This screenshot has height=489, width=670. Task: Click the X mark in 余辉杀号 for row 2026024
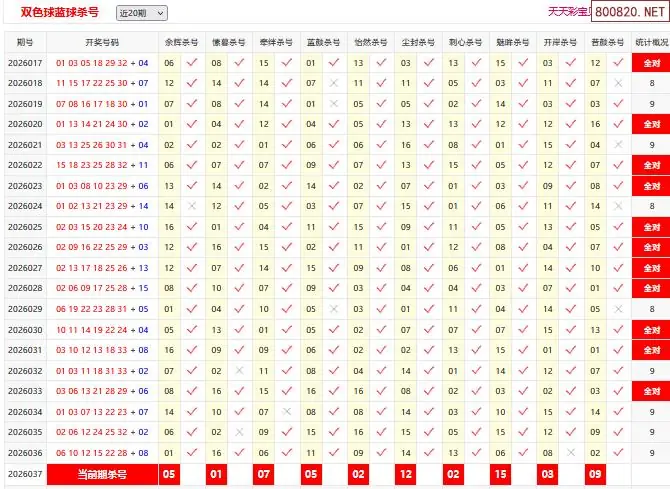pyautogui.click(x=191, y=206)
